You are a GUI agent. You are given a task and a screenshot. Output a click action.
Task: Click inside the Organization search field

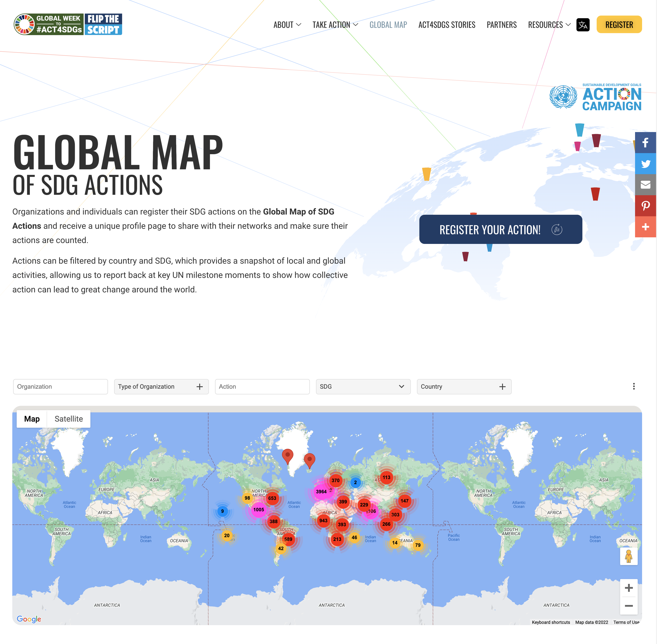(60, 387)
